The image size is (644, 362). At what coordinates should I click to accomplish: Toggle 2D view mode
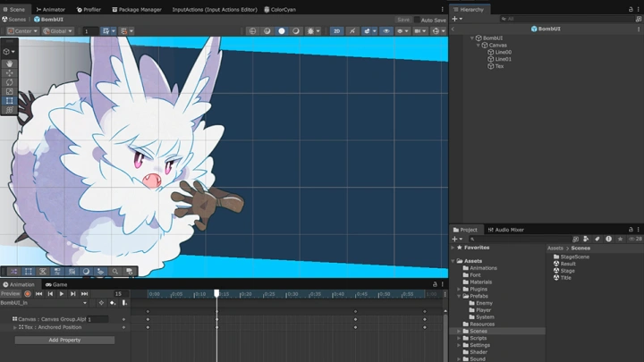click(x=337, y=30)
